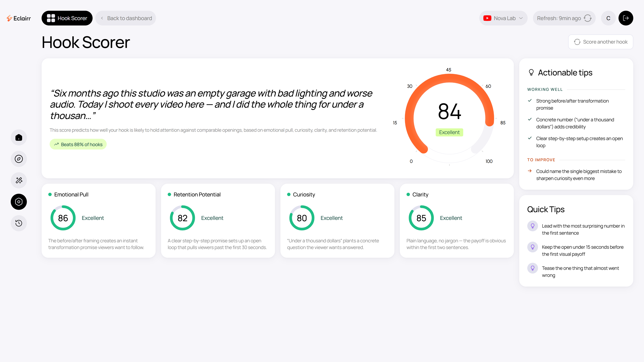Click the Emotional Pull score ring 86

63,218
